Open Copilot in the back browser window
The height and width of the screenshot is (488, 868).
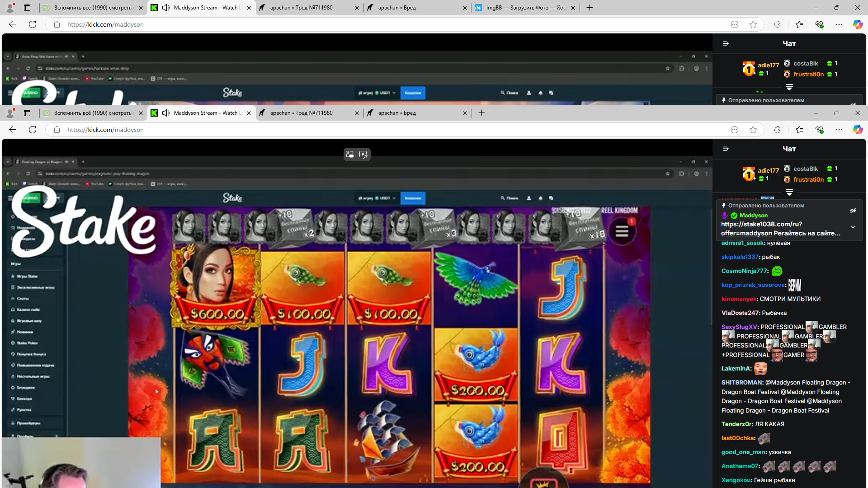(x=858, y=24)
